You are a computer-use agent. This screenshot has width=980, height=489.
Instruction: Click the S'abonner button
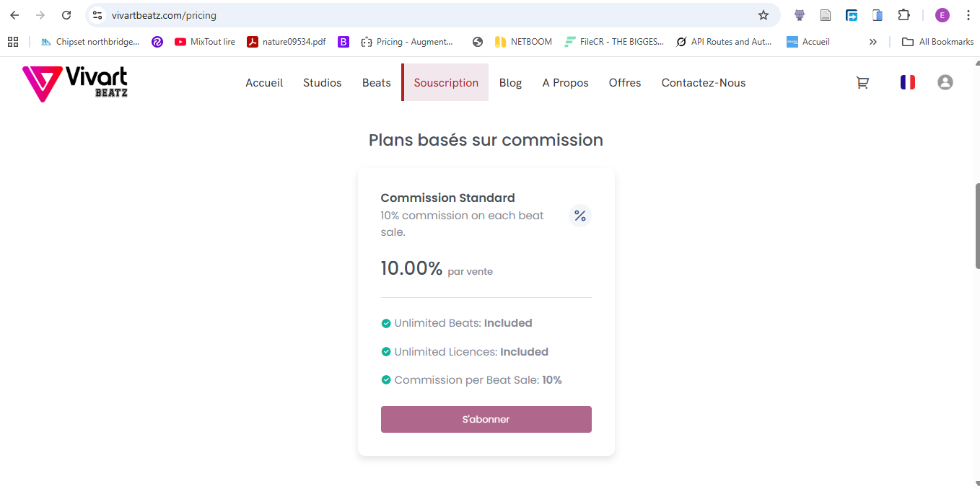486,419
